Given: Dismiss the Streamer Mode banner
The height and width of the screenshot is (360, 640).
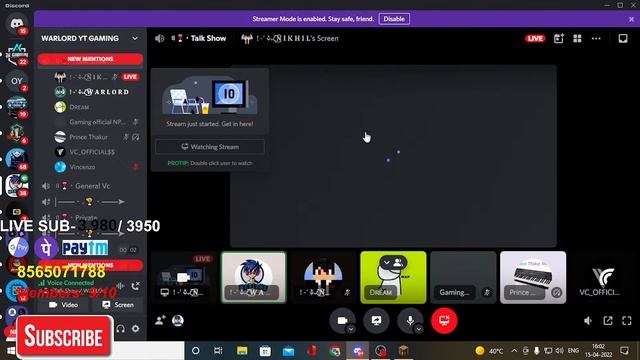Looking at the screenshot, I should click(631, 19).
